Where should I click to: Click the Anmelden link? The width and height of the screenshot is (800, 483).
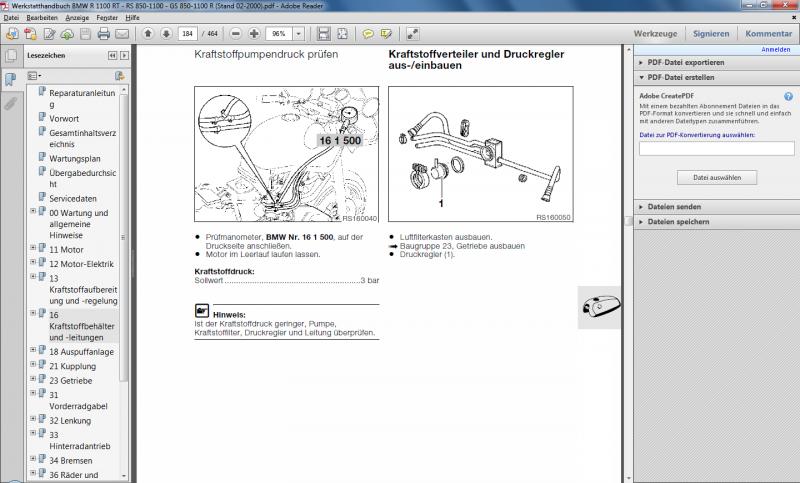pyautogui.click(x=775, y=48)
